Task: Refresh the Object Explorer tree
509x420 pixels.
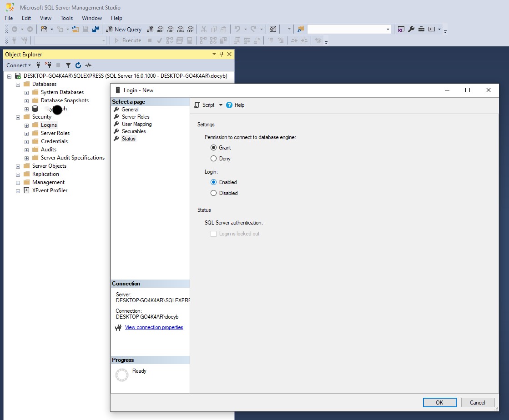Action: [78, 65]
